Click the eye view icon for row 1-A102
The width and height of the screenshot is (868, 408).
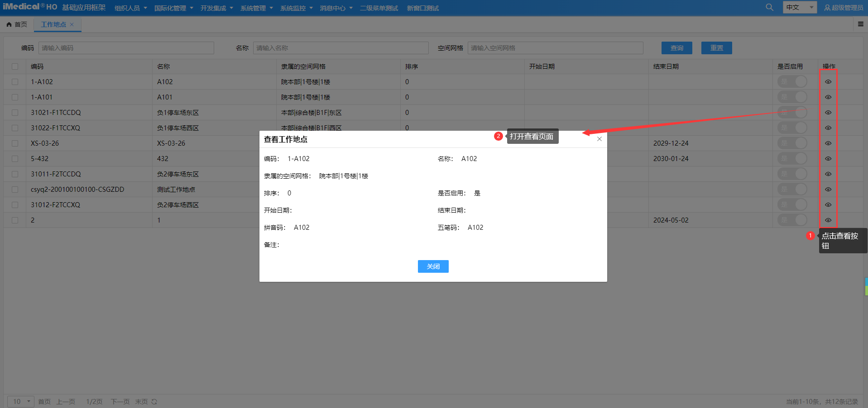pos(828,82)
